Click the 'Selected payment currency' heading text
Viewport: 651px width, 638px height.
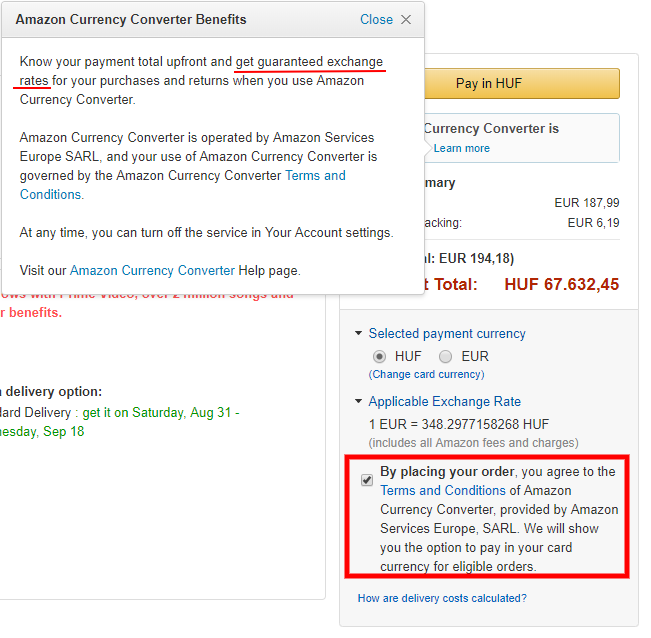[x=447, y=334]
